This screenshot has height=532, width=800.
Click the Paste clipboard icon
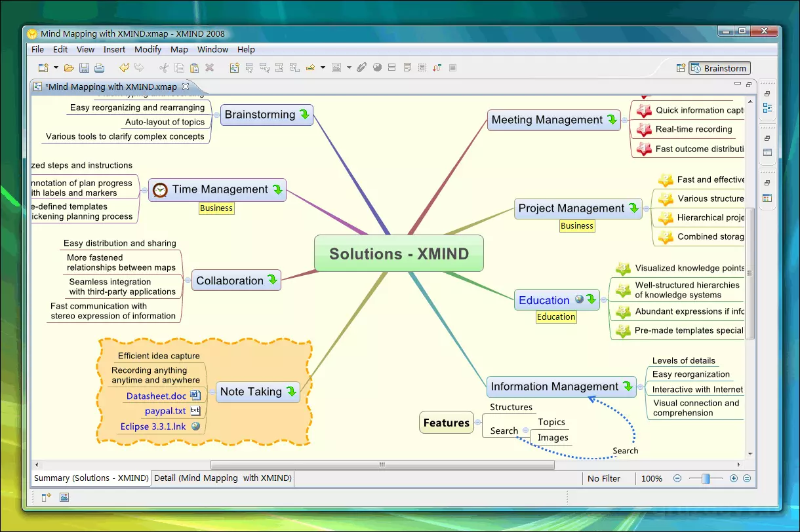point(194,67)
